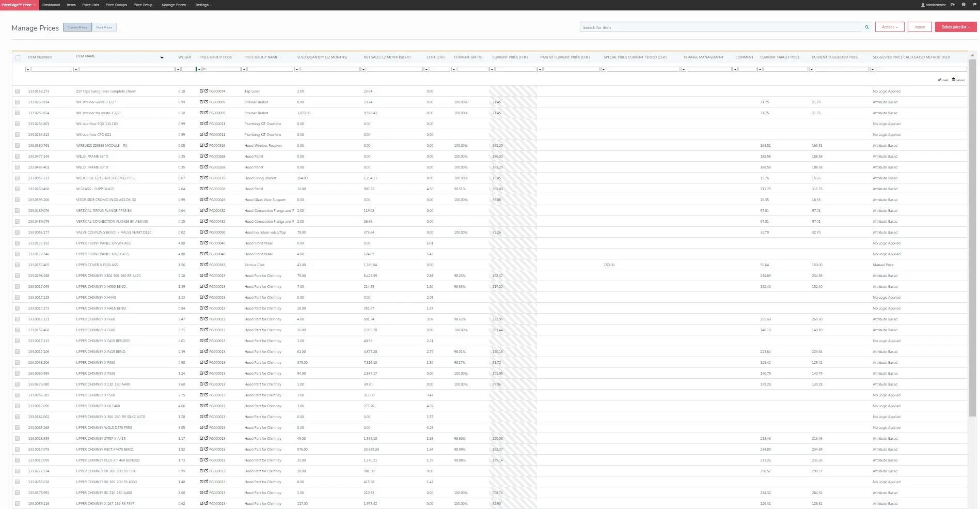Click the edit icon in row 133.0298.268
The width and height of the screenshot is (980, 509).
201,275
